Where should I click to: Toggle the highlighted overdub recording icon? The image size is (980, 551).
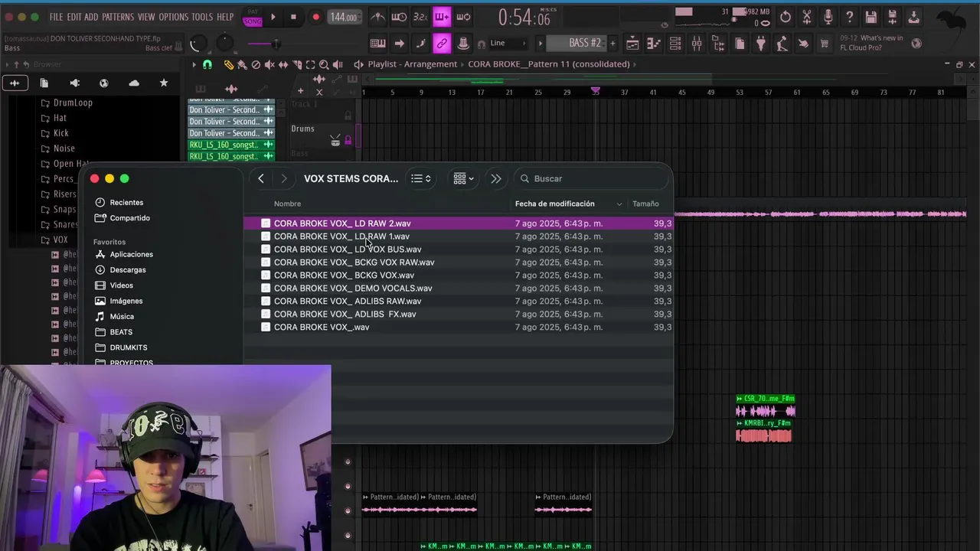(x=442, y=17)
